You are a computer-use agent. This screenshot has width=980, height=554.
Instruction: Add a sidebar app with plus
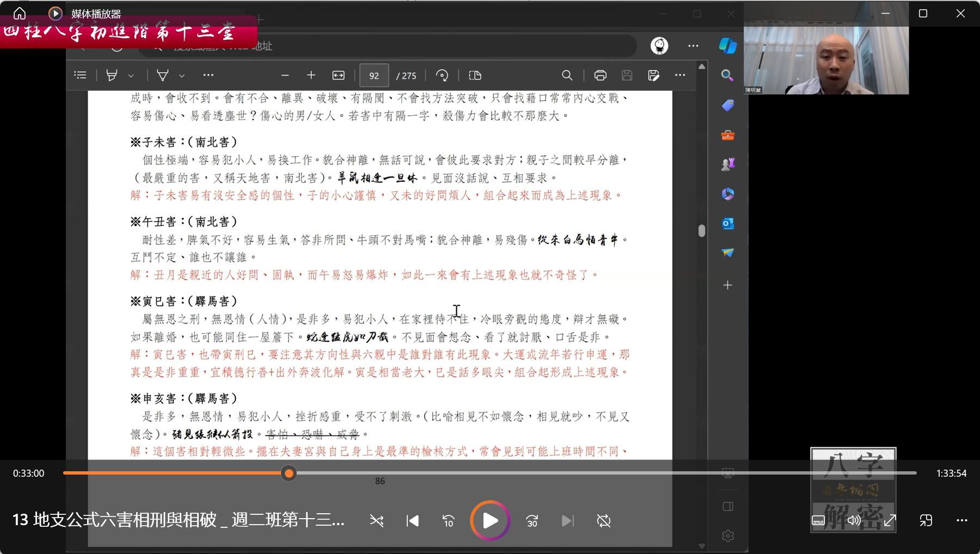727,285
